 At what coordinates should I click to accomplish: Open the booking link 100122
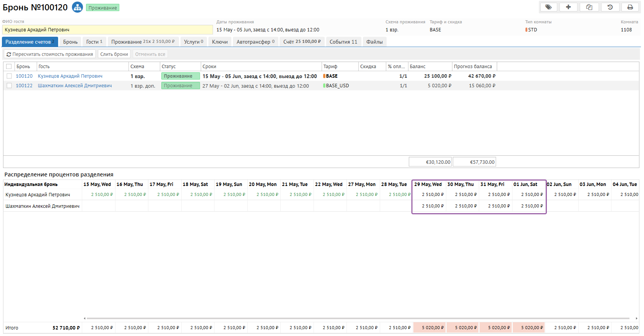(24, 86)
